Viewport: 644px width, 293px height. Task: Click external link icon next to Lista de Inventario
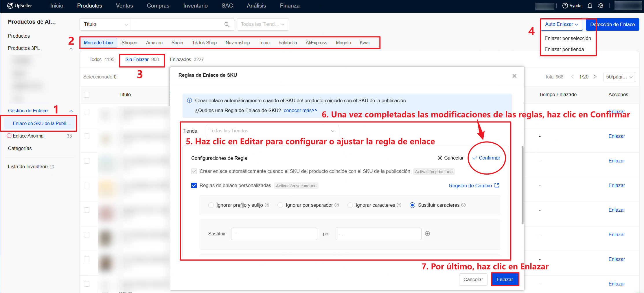pos(52,166)
